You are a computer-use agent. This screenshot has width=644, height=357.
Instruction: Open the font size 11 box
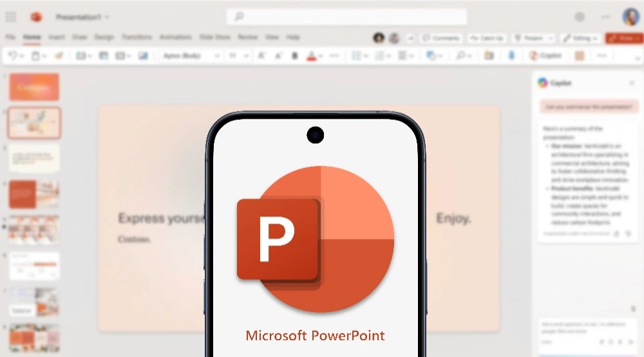tap(238, 55)
